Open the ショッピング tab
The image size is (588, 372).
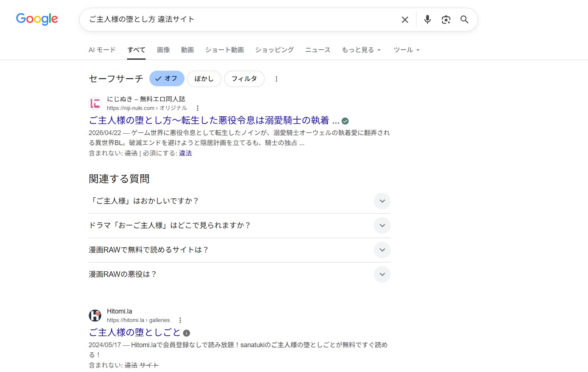[275, 50]
